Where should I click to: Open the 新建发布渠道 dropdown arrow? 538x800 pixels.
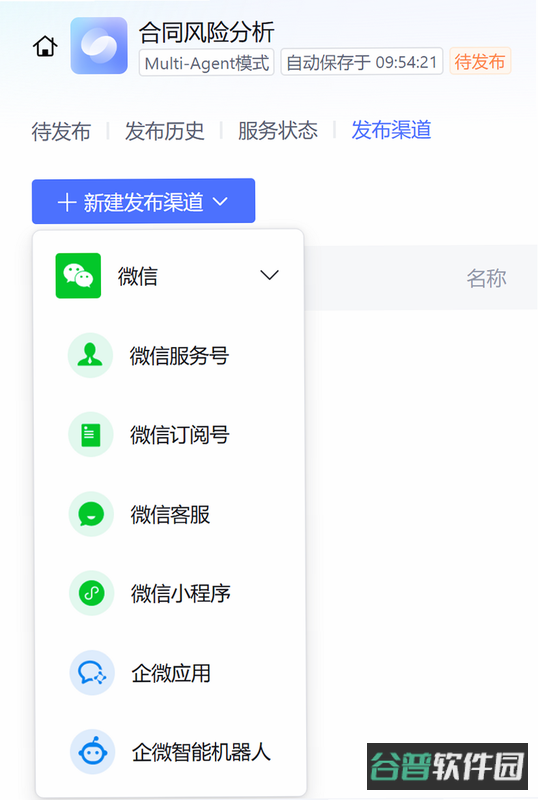coord(220,202)
